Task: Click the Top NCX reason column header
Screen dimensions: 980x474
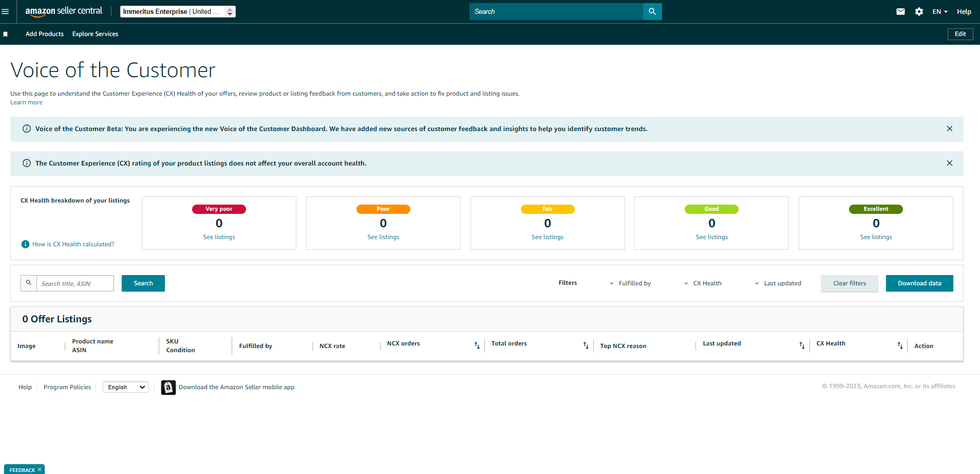Action: pos(623,346)
